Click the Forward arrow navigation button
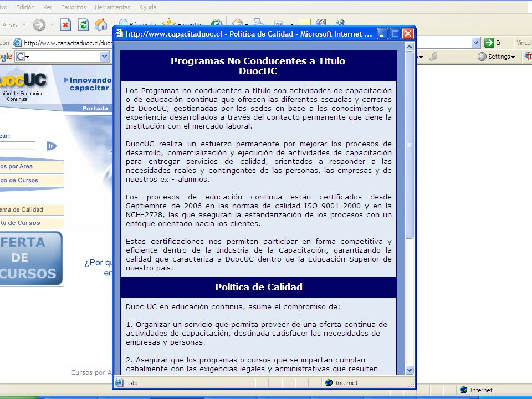Viewport: 532px width, 399px height. pos(39,25)
